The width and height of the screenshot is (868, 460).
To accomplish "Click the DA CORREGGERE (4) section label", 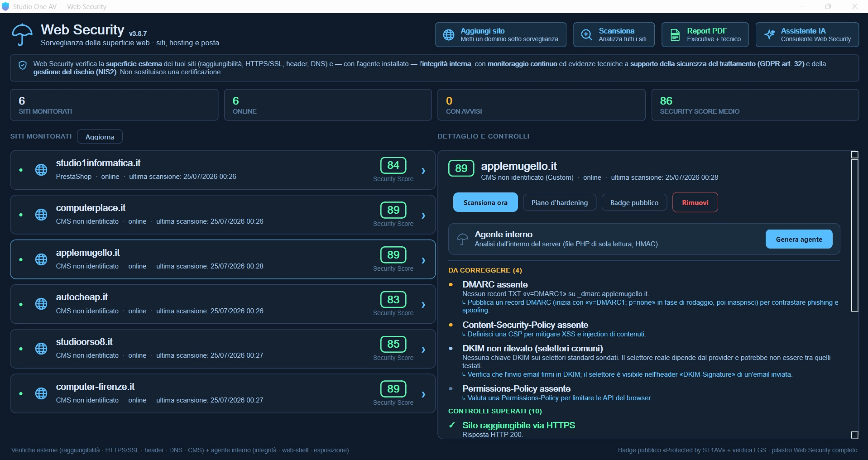I will click(x=485, y=270).
